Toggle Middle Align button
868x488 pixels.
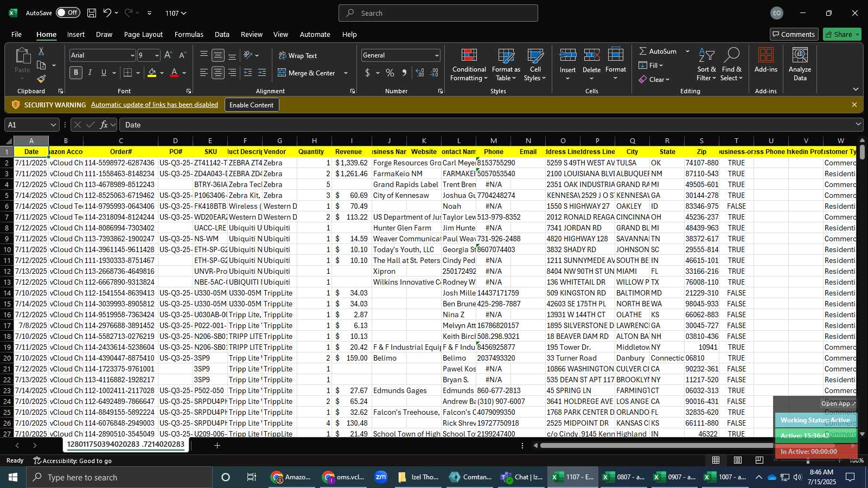tap(218, 55)
